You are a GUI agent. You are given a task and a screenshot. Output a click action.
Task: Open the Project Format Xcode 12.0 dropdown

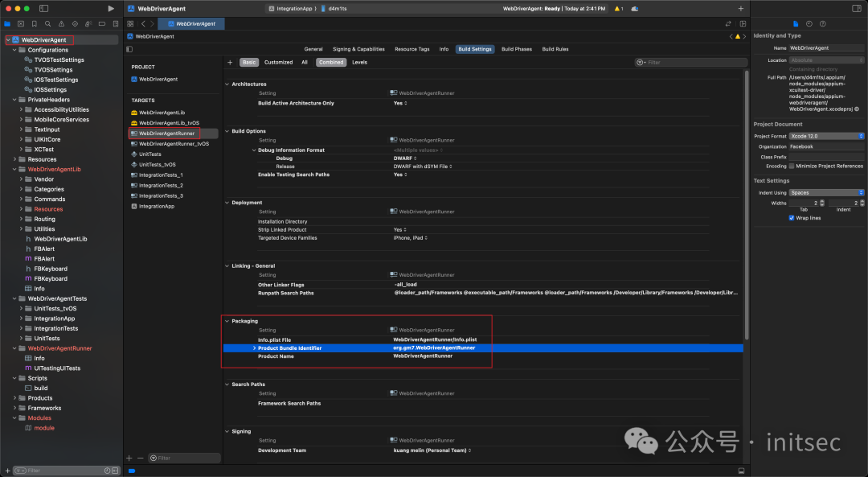(826, 136)
